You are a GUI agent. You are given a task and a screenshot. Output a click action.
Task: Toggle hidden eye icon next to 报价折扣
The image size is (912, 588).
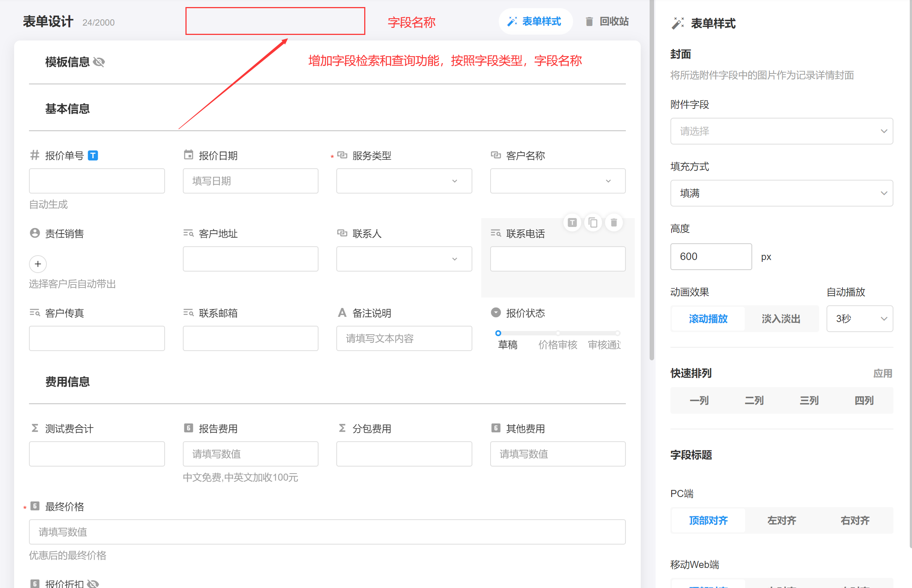pyautogui.click(x=93, y=584)
